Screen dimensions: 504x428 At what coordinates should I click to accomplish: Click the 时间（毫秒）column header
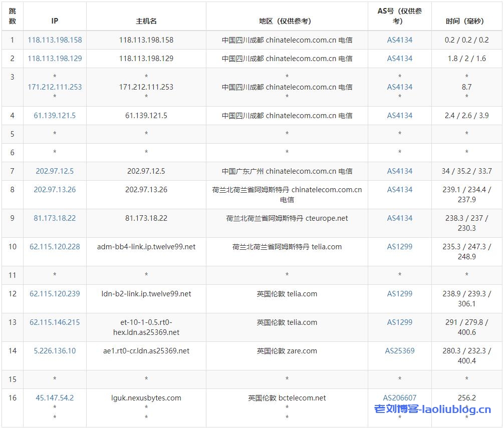point(466,16)
